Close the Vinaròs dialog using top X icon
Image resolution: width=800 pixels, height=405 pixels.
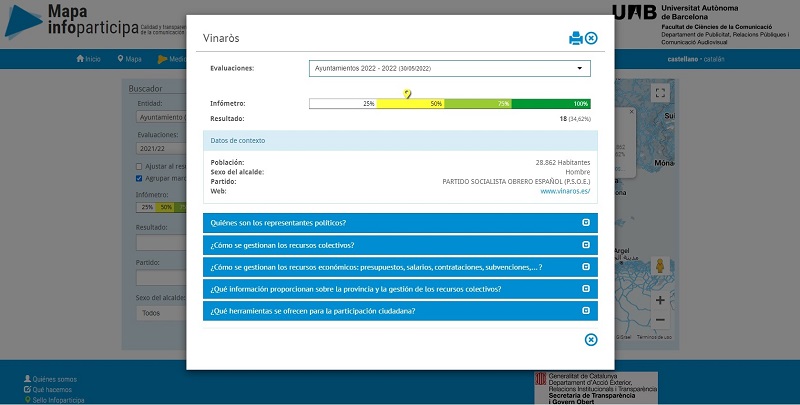(x=591, y=38)
